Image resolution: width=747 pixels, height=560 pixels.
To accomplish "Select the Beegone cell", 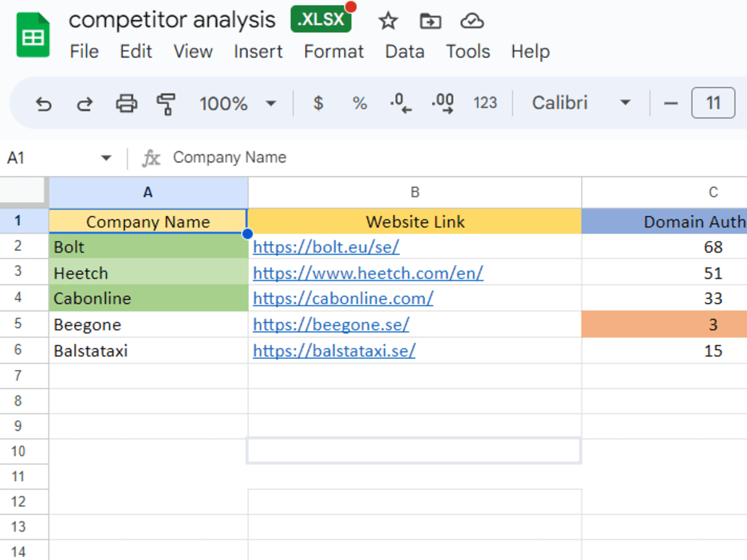I will click(148, 325).
